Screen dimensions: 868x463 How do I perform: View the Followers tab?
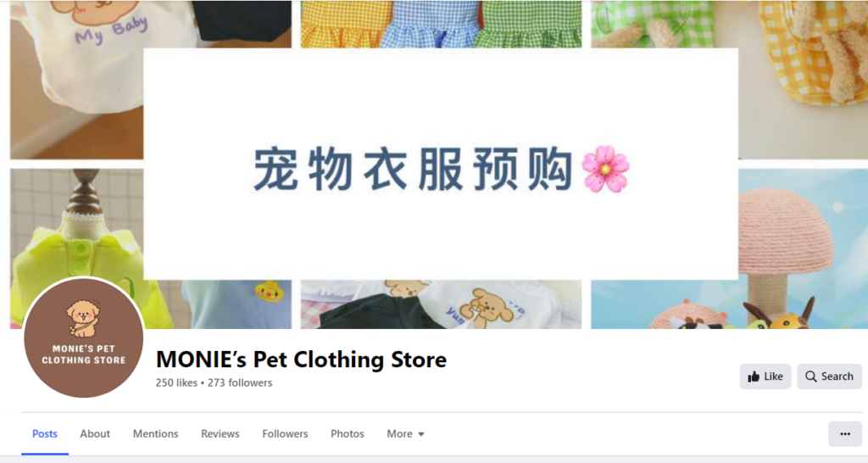tap(285, 433)
